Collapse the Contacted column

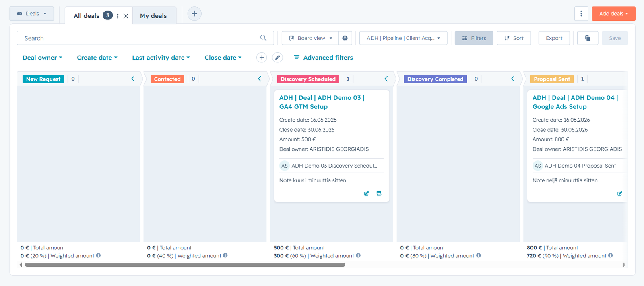(x=260, y=79)
